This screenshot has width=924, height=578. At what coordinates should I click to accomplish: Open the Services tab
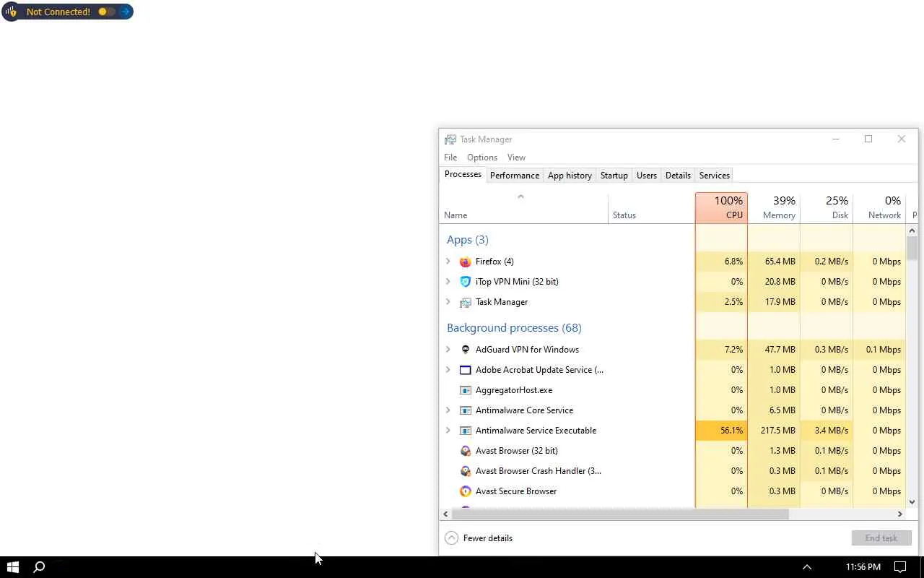coord(715,176)
